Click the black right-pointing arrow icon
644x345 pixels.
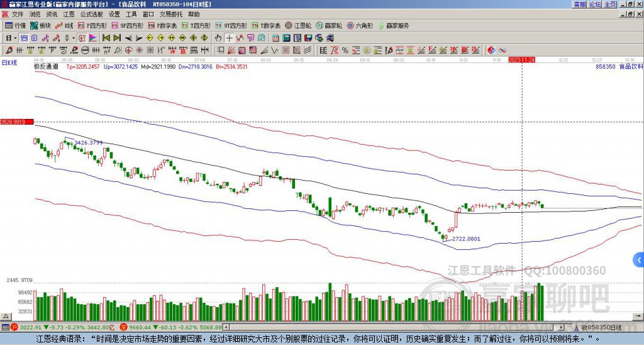point(139,38)
